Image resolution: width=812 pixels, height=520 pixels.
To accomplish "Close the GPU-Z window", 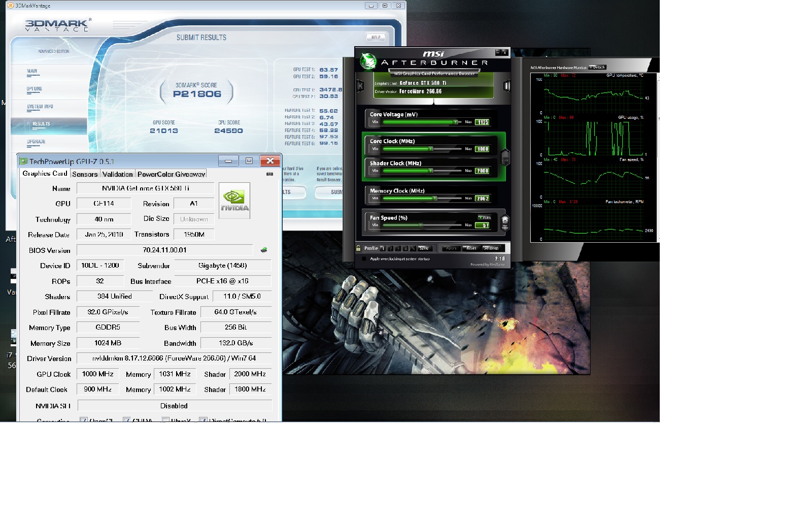I will pyautogui.click(x=270, y=161).
